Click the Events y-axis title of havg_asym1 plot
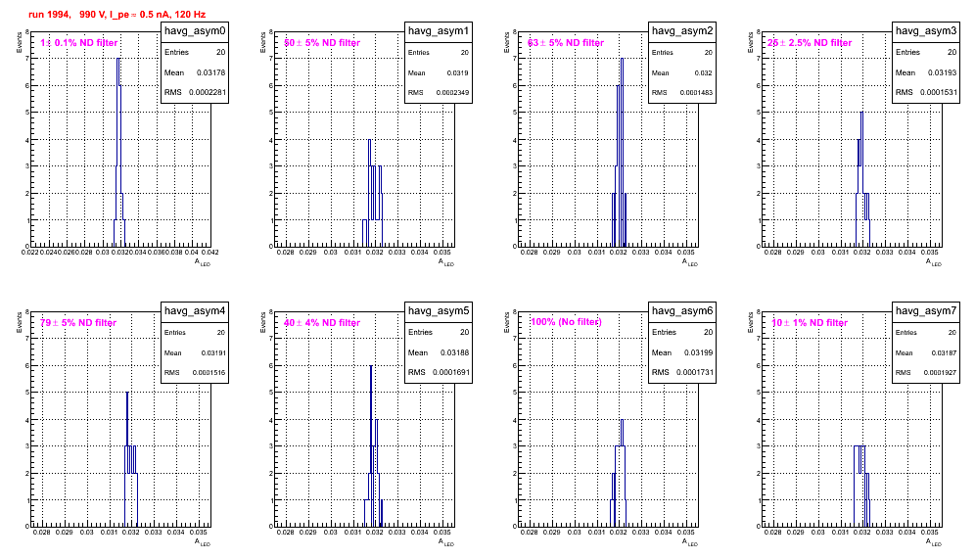The height and width of the screenshot is (560, 975). [263, 42]
